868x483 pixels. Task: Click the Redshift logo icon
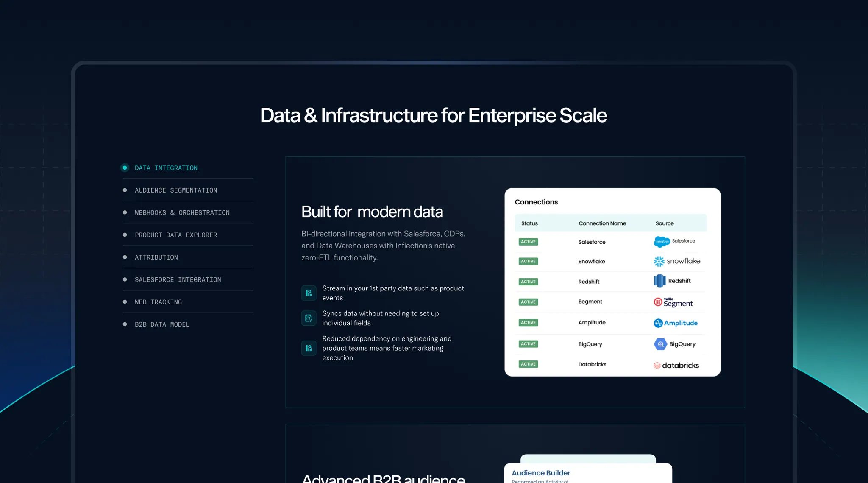659,281
